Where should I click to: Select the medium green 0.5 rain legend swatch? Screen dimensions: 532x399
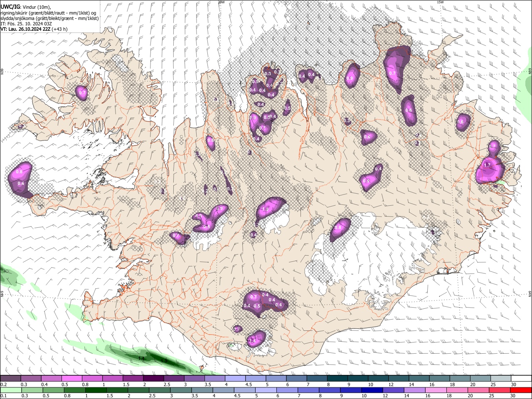(x=53, y=390)
